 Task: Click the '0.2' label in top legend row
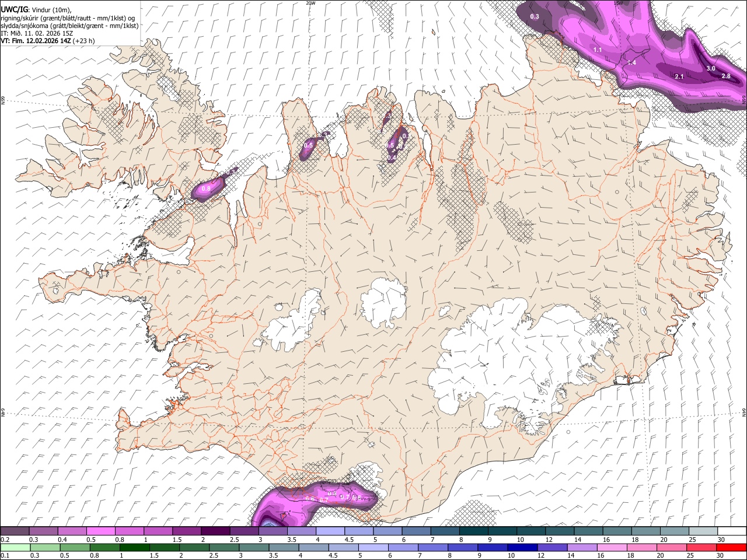click(5, 540)
